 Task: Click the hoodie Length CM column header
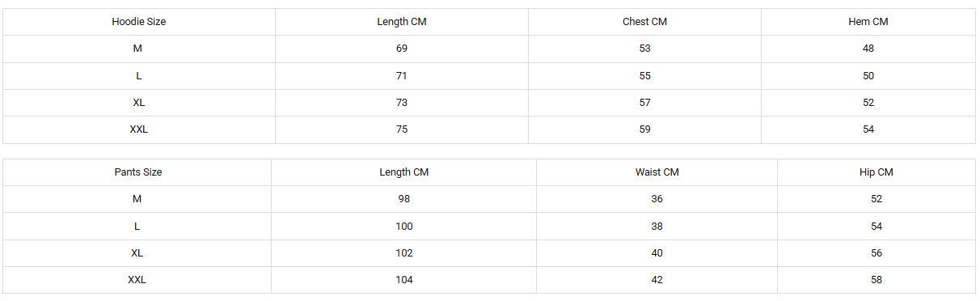402,22
